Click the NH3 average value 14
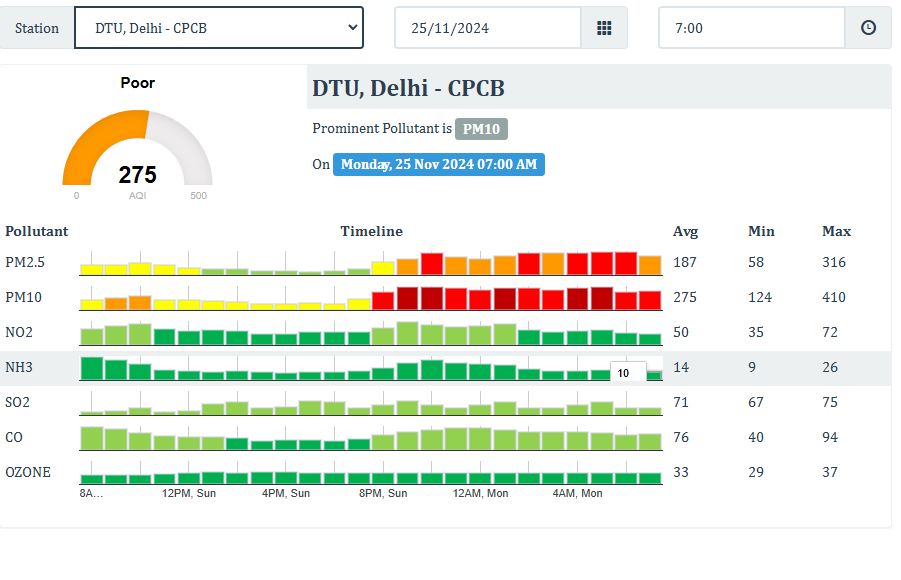The height and width of the screenshot is (580, 901). (x=681, y=367)
